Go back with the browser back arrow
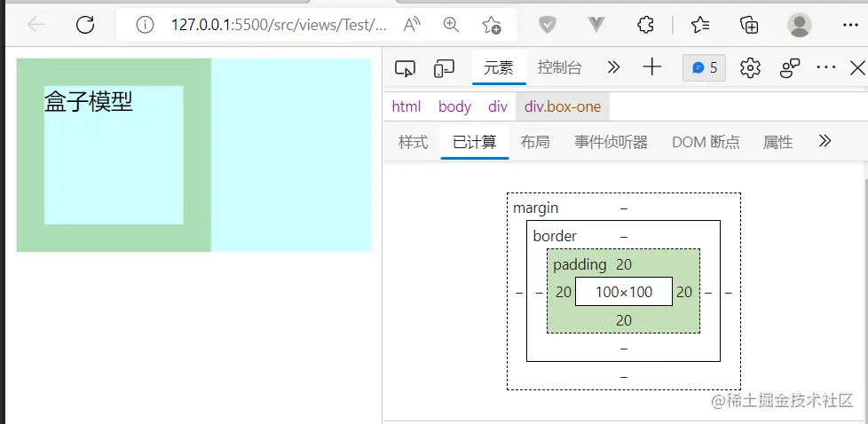868x424 pixels. 36,25
